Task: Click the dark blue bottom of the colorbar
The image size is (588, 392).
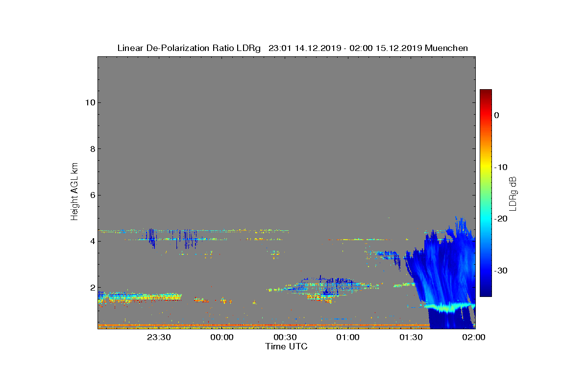Action: pyautogui.click(x=486, y=292)
